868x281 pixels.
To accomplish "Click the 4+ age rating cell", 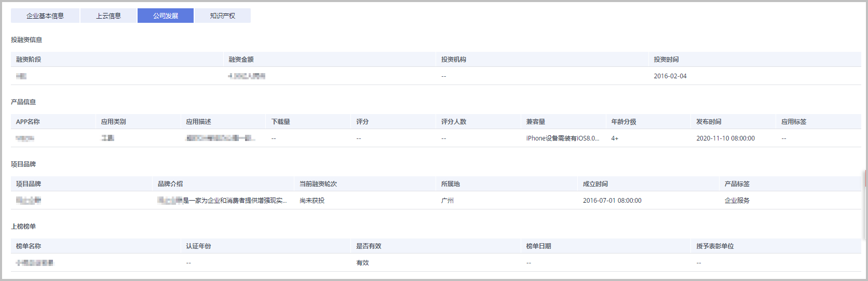I will pyautogui.click(x=615, y=138).
